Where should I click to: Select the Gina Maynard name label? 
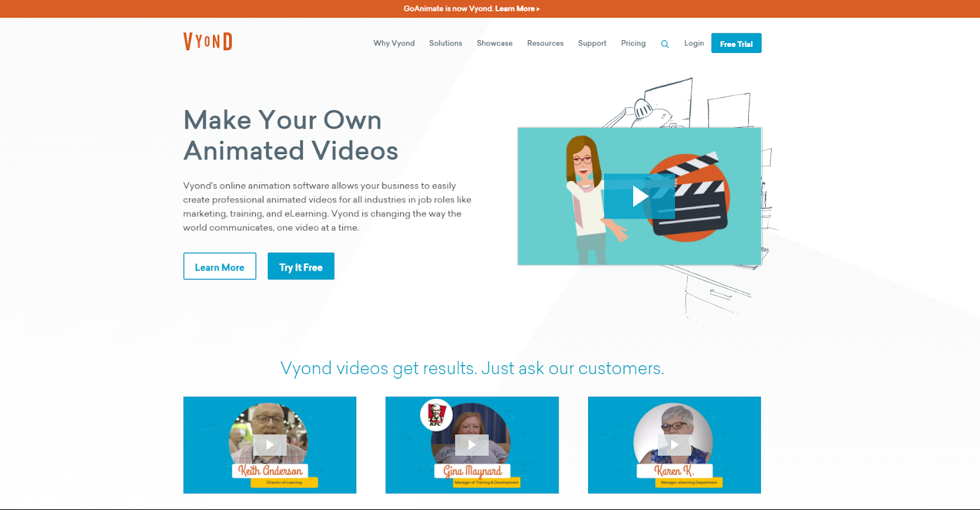click(472, 471)
